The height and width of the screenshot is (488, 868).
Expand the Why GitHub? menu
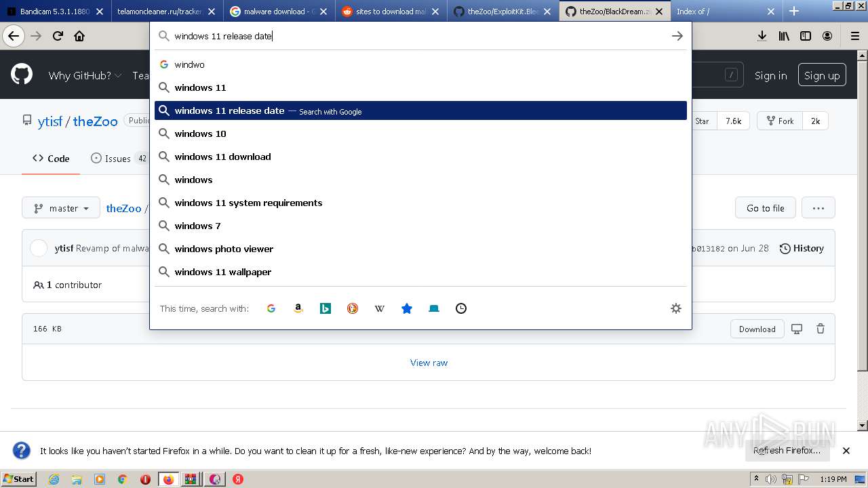85,75
